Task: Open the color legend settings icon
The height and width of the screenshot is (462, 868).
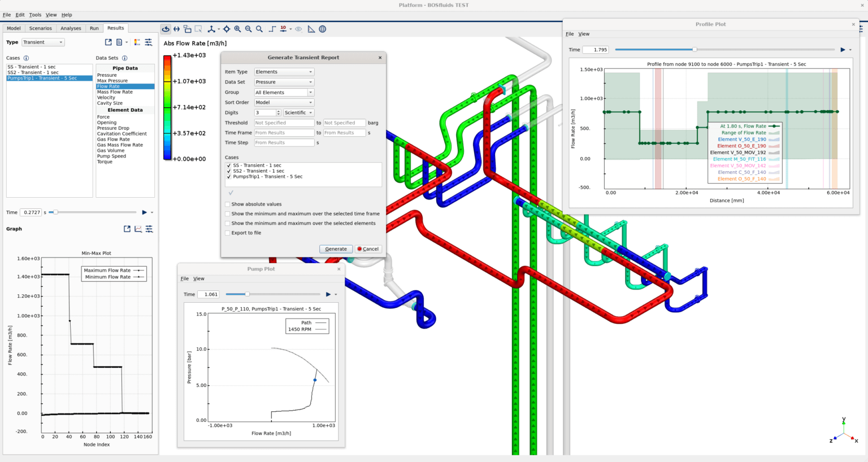Action: pos(137,42)
